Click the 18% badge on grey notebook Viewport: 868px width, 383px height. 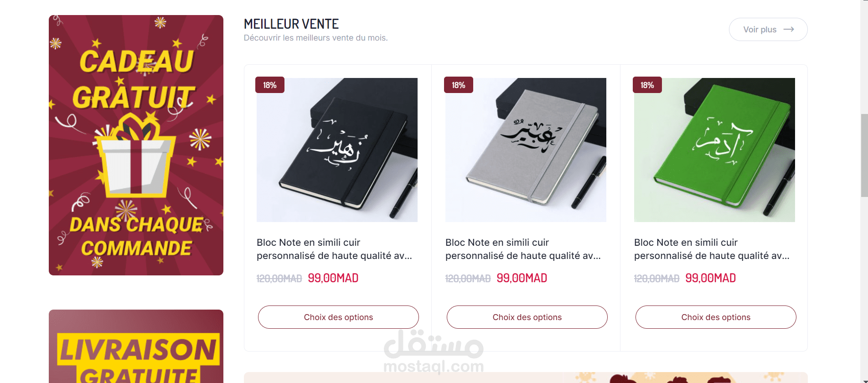[459, 85]
